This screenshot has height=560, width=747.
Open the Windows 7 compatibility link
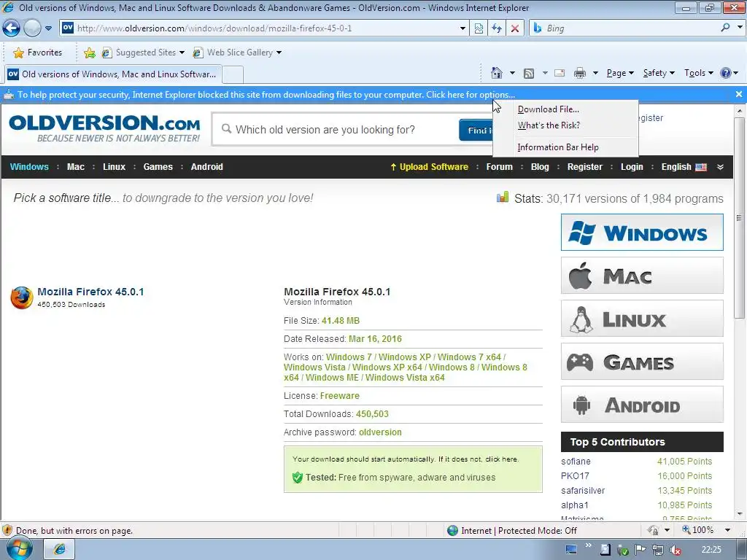[349, 357]
